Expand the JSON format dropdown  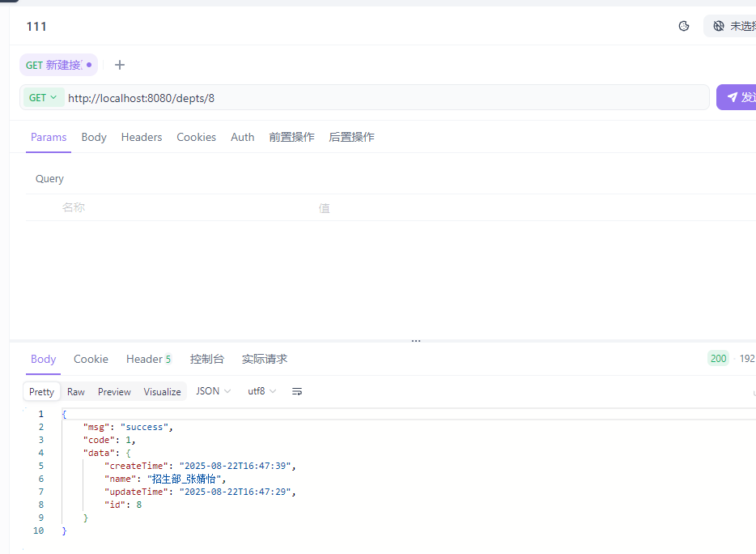[x=214, y=391]
